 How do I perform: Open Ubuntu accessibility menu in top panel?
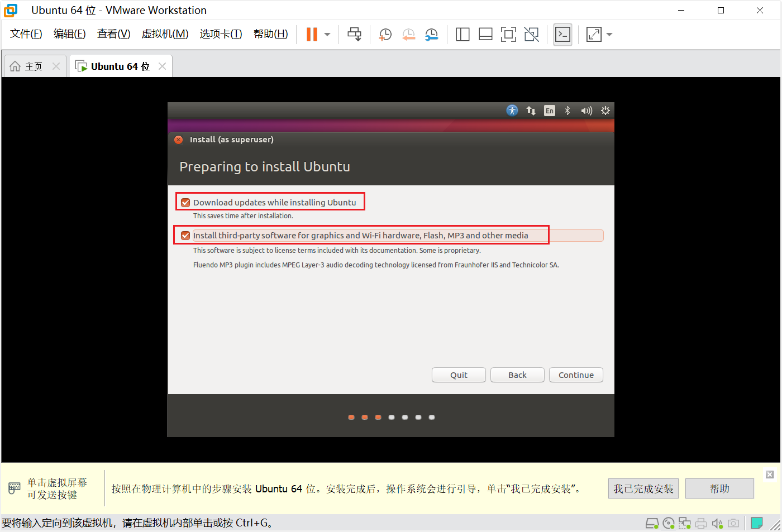tap(512, 111)
